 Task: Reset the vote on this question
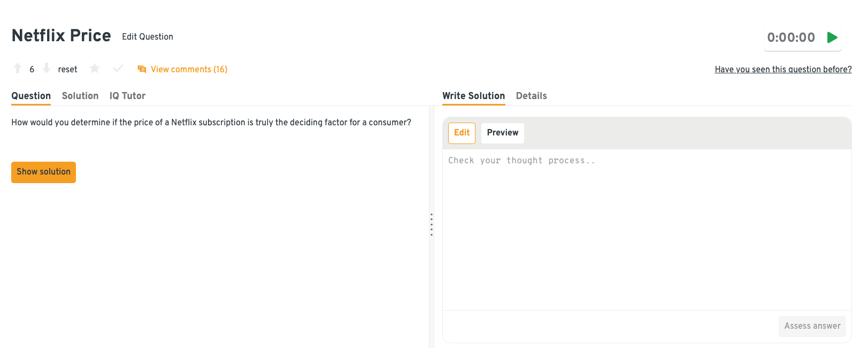[67, 69]
